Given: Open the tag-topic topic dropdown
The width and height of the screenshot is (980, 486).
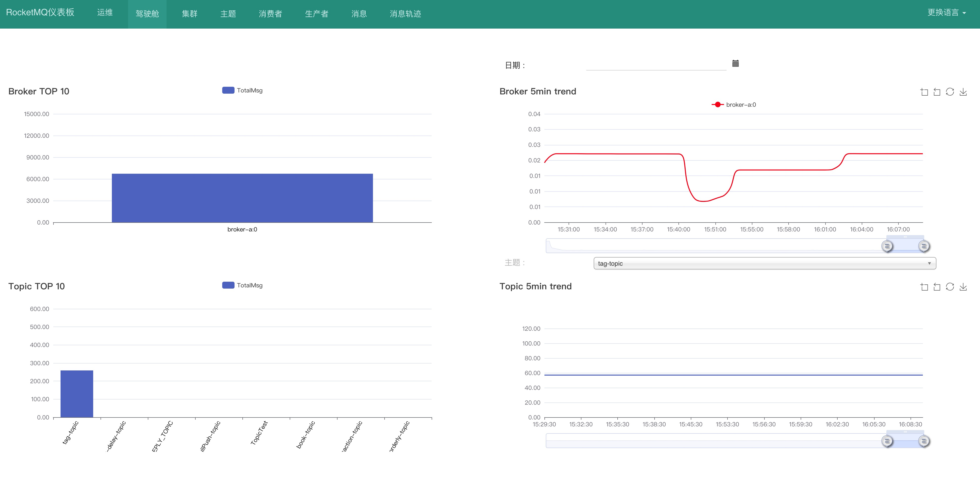Looking at the screenshot, I should (764, 263).
